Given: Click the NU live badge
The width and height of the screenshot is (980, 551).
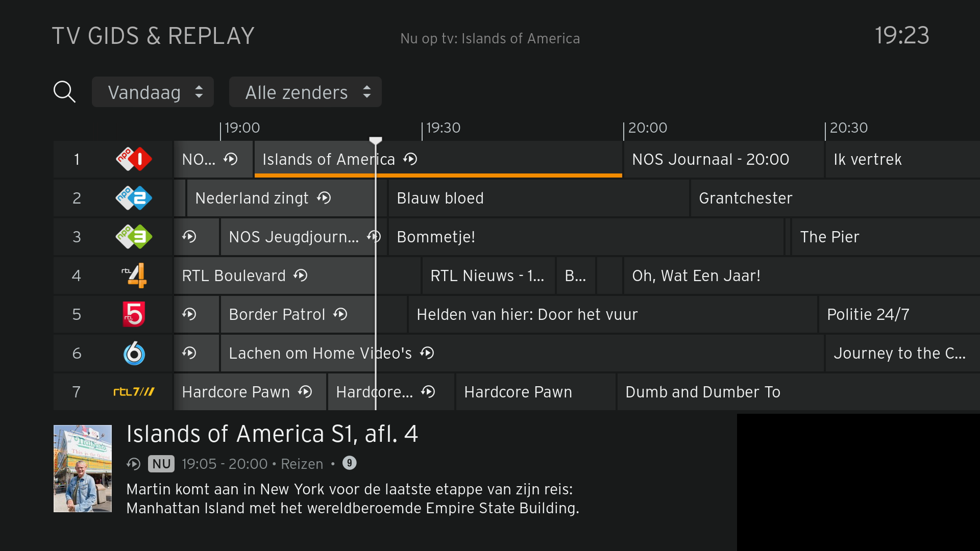Looking at the screenshot, I should click(x=161, y=464).
